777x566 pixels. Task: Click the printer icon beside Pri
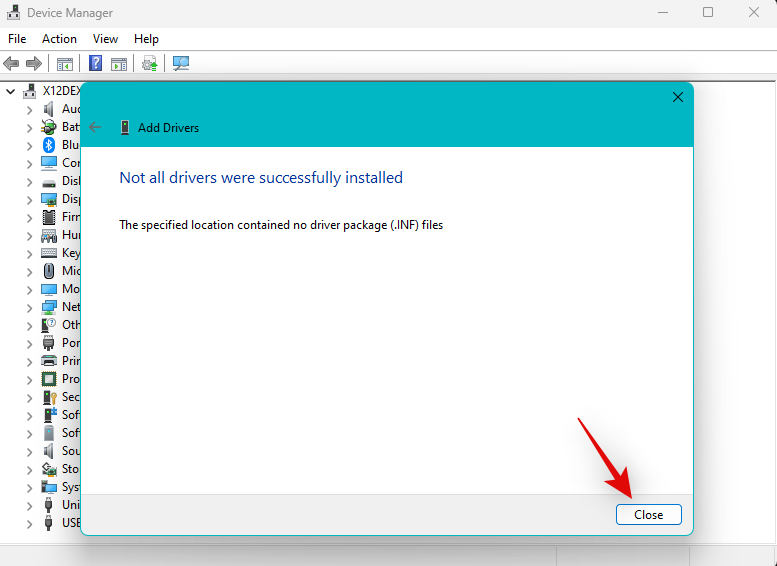(x=49, y=361)
